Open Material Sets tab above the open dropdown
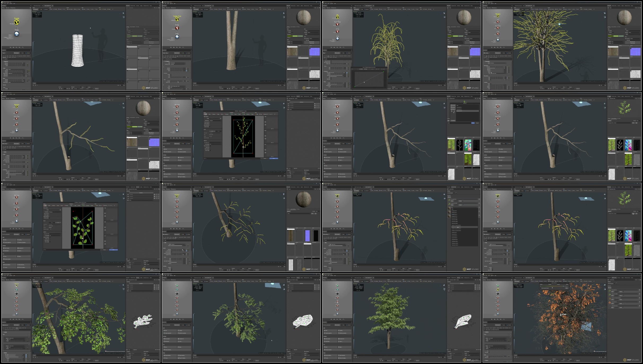 tap(454, 187)
